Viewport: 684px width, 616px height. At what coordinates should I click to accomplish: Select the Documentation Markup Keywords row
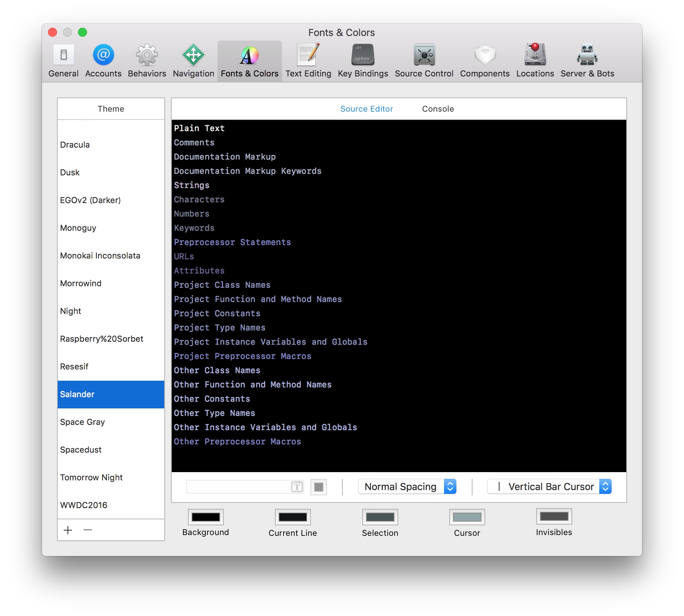point(399,171)
